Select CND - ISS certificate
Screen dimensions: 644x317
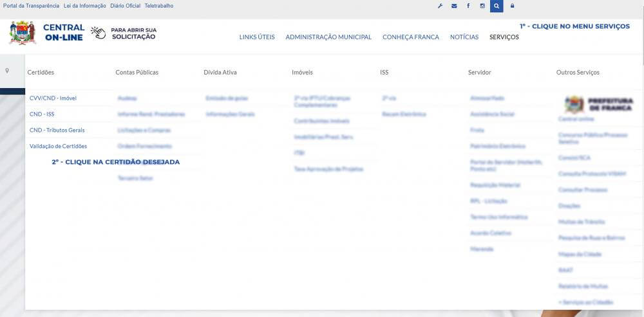click(42, 114)
